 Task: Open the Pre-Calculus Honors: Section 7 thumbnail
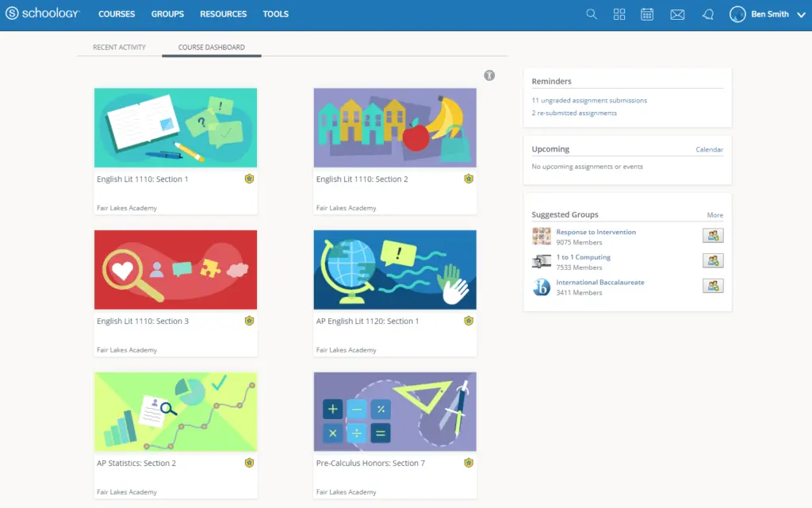pos(395,412)
